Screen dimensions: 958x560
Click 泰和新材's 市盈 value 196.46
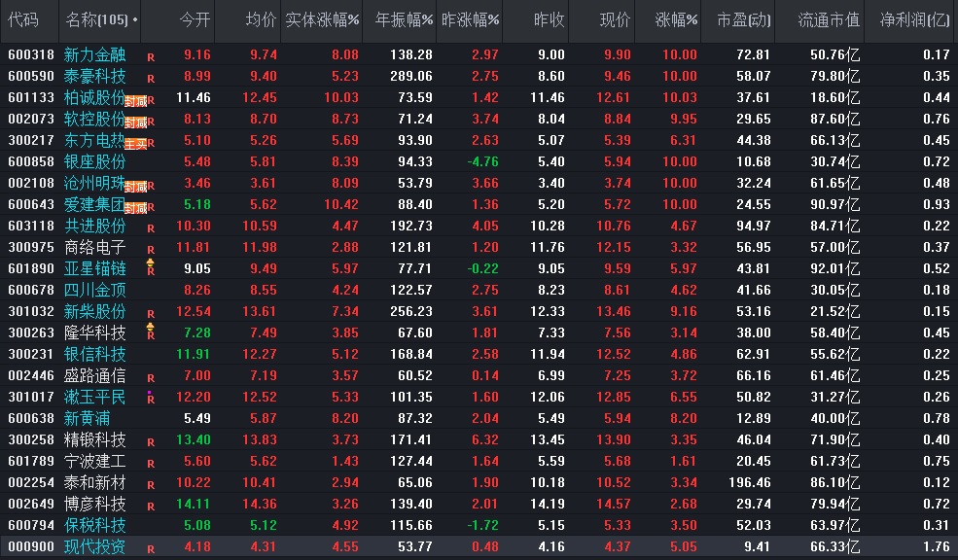pyautogui.click(x=749, y=482)
